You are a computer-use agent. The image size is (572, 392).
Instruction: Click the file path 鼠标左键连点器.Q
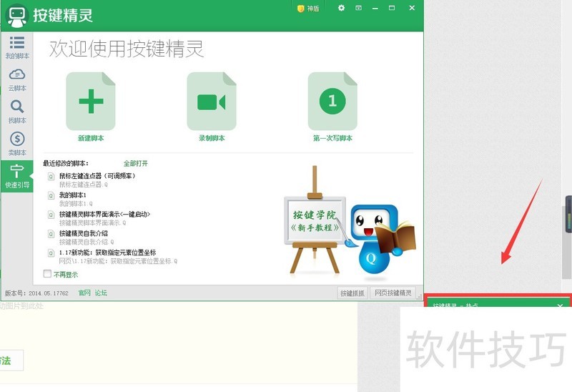coord(84,185)
